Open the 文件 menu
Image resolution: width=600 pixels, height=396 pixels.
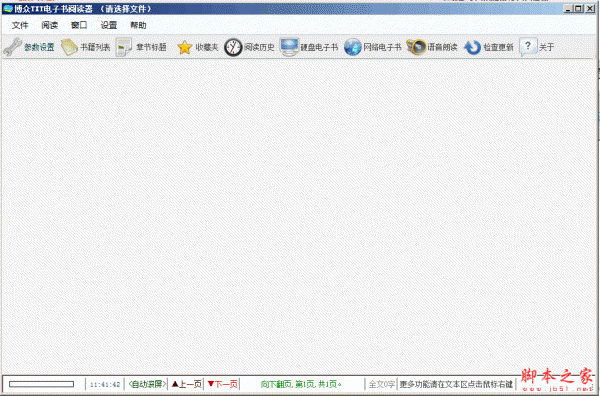click(20, 25)
